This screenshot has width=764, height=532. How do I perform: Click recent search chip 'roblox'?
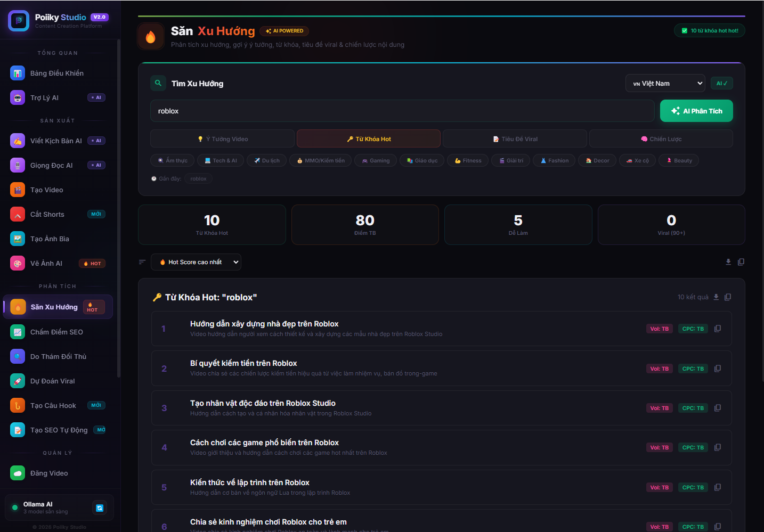tap(198, 179)
